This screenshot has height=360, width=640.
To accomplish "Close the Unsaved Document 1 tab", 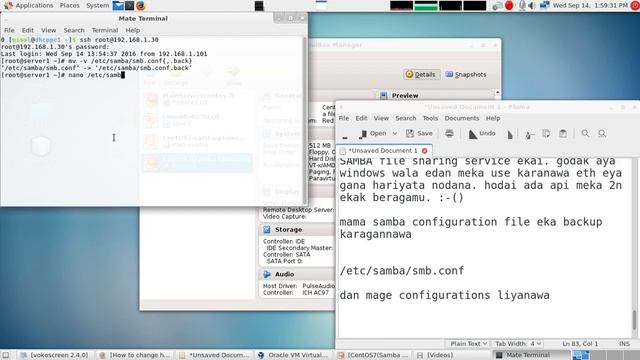I will [424, 151].
